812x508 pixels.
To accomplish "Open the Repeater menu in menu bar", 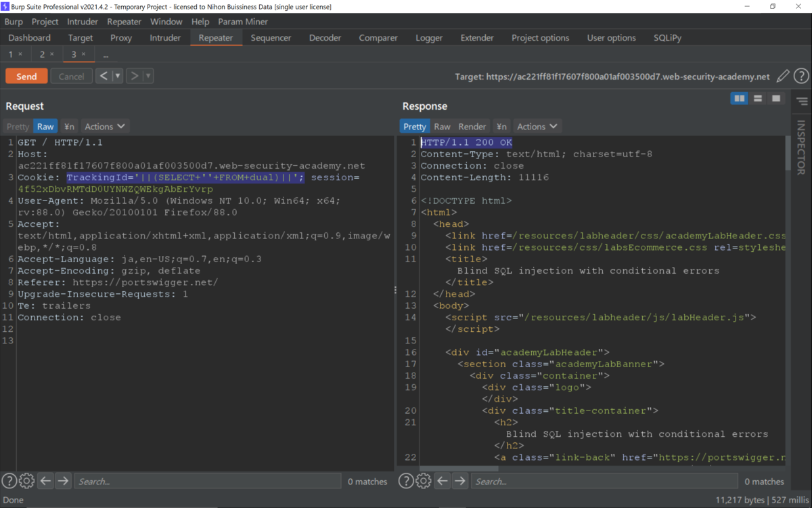I will (125, 22).
